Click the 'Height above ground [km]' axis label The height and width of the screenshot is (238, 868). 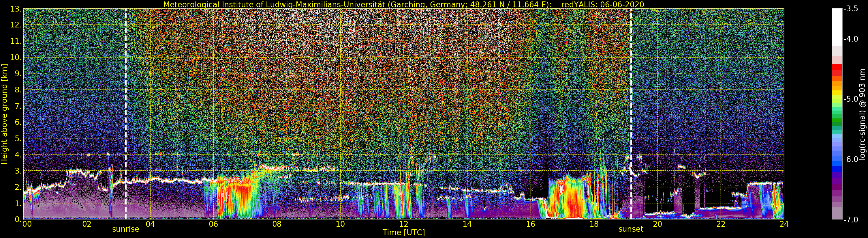[4, 114]
